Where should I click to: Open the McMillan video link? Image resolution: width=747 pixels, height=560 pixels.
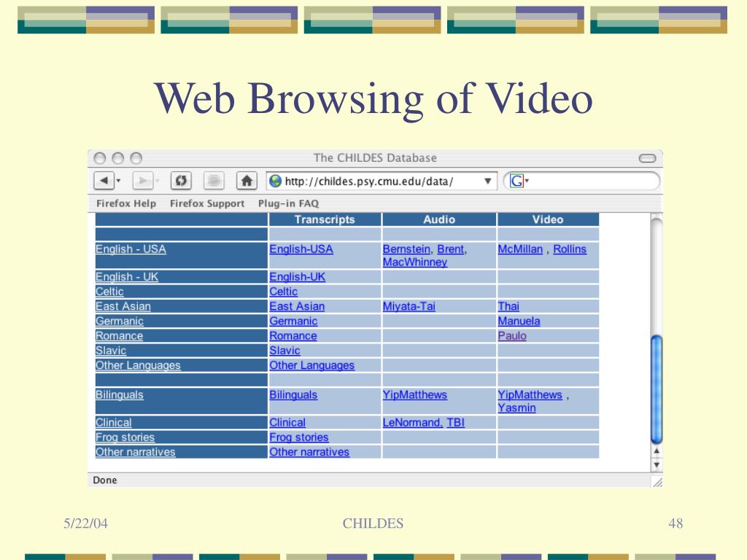coord(520,249)
